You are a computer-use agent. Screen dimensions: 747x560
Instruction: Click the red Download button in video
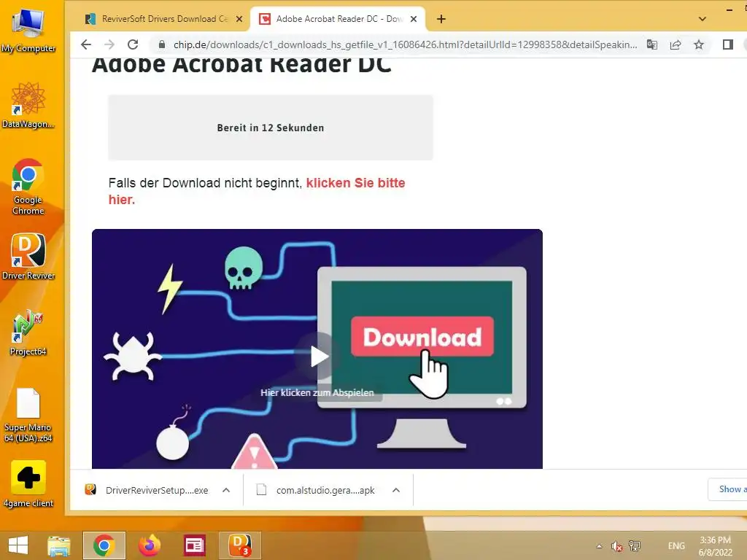(x=422, y=337)
